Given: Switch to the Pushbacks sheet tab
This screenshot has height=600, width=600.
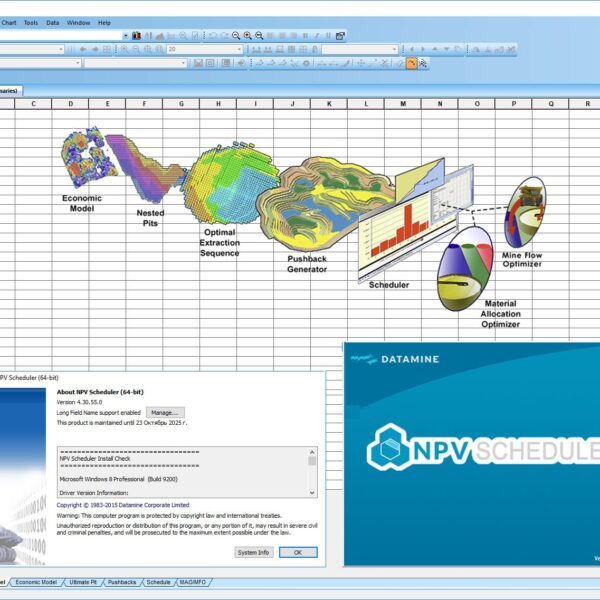Looking at the screenshot, I should click(x=122, y=582).
